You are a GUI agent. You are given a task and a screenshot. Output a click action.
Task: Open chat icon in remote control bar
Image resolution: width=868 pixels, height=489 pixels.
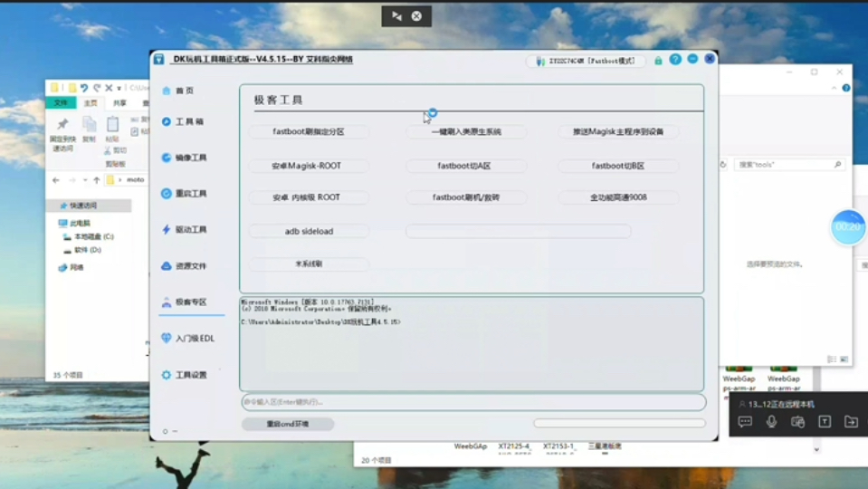point(745,422)
